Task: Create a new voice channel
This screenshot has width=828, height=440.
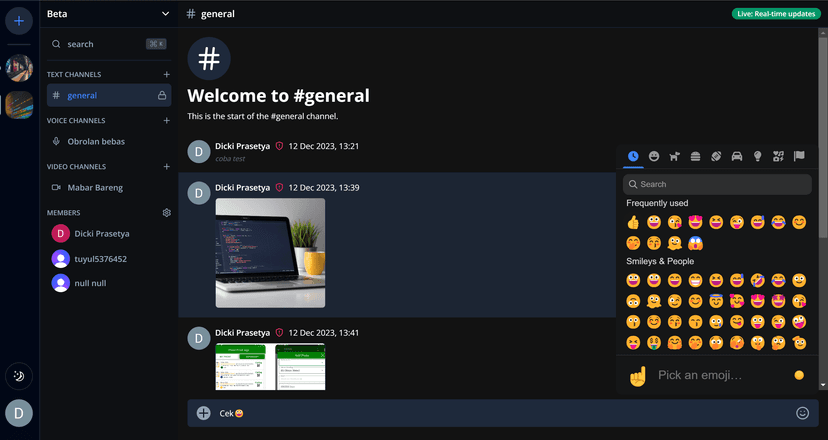Action: click(x=166, y=120)
